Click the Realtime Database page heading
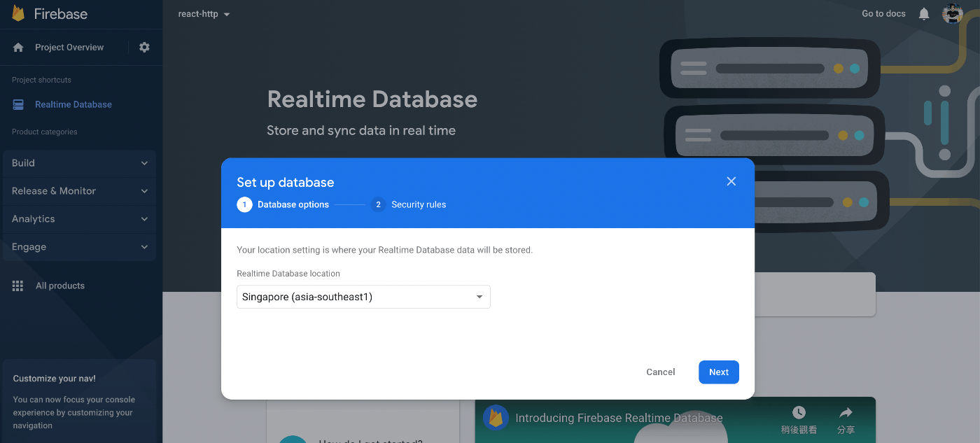The width and height of the screenshot is (980, 443). click(372, 99)
